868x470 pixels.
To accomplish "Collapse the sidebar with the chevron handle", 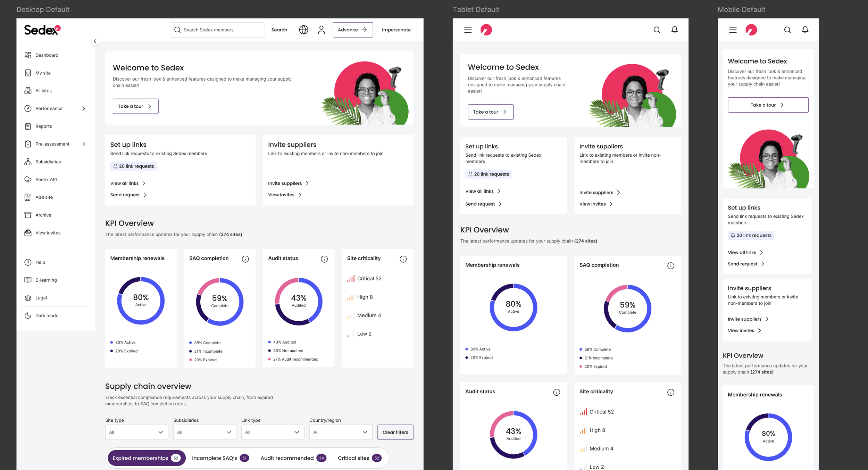I will (x=95, y=41).
